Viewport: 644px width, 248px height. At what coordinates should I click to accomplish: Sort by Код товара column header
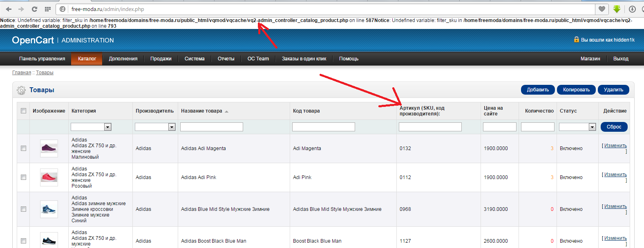click(306, 111)
